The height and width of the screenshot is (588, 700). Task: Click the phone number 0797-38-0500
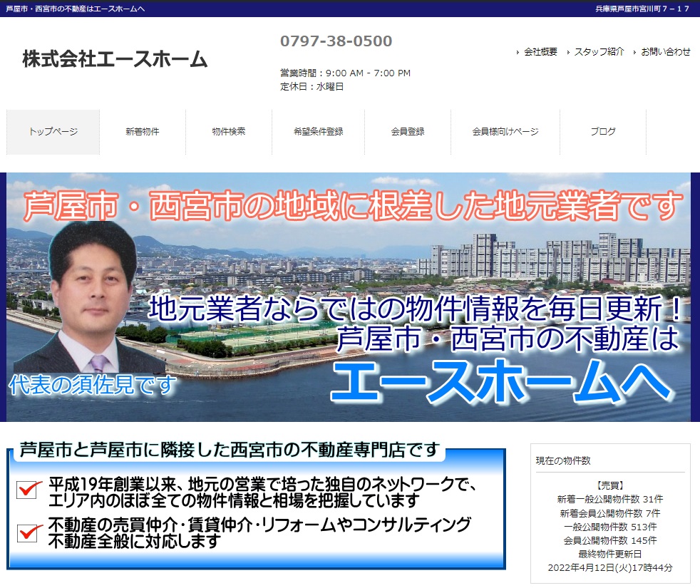(x=336, y=41)
